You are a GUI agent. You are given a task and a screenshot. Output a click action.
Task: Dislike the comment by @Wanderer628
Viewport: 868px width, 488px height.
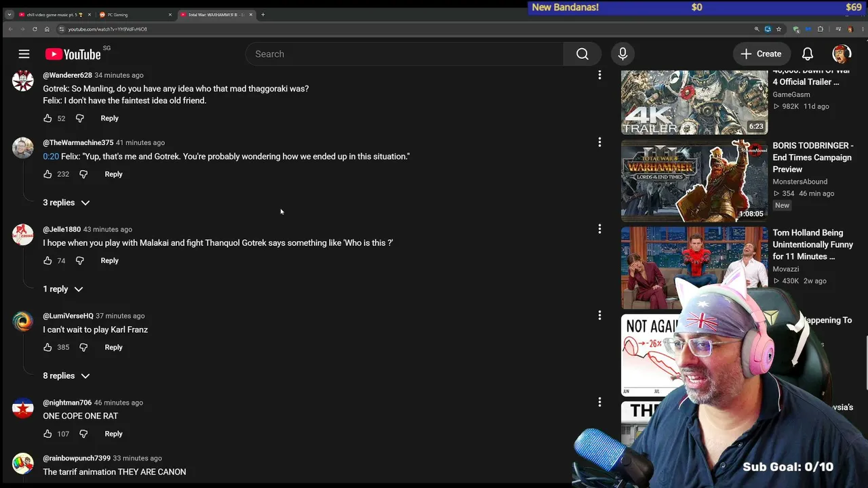[x=79, y=118]
